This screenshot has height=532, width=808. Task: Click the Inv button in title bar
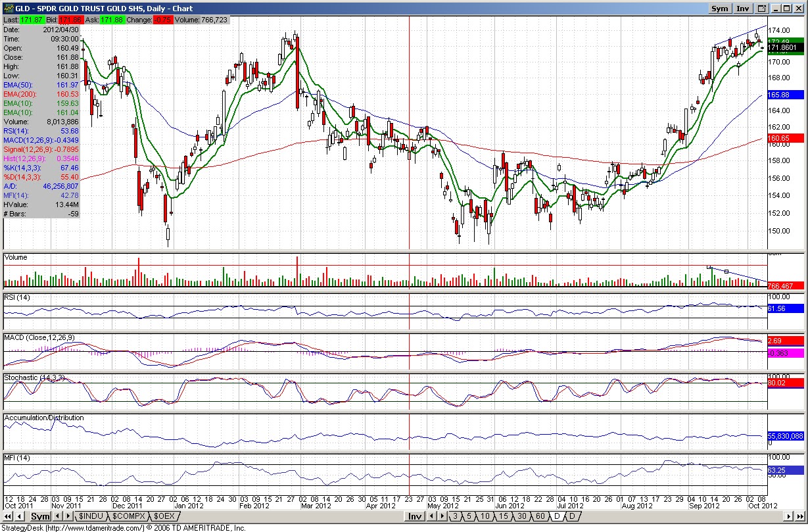(x=742, y=9)
